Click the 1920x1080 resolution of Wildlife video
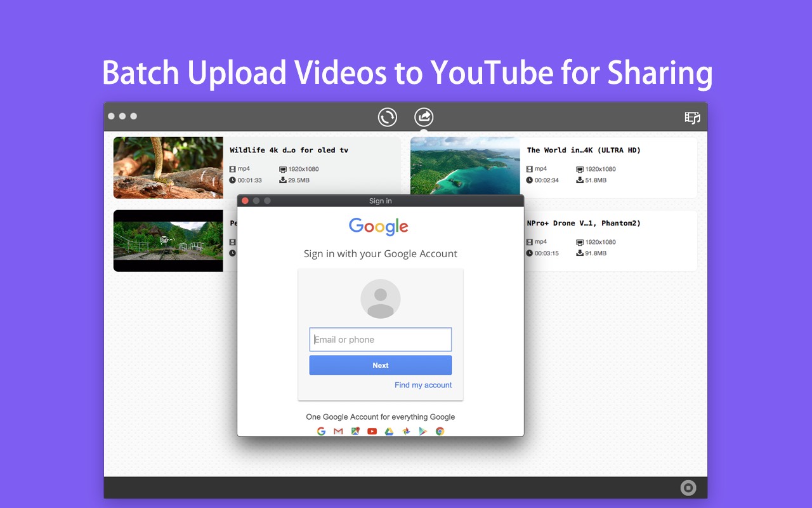Screen dimensions: 812x508 tap(303, 170)
